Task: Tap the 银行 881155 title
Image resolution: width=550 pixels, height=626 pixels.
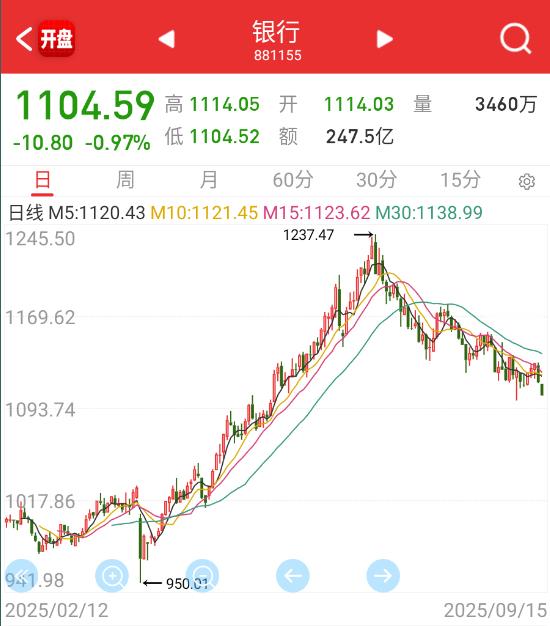Action: point(277,40)
